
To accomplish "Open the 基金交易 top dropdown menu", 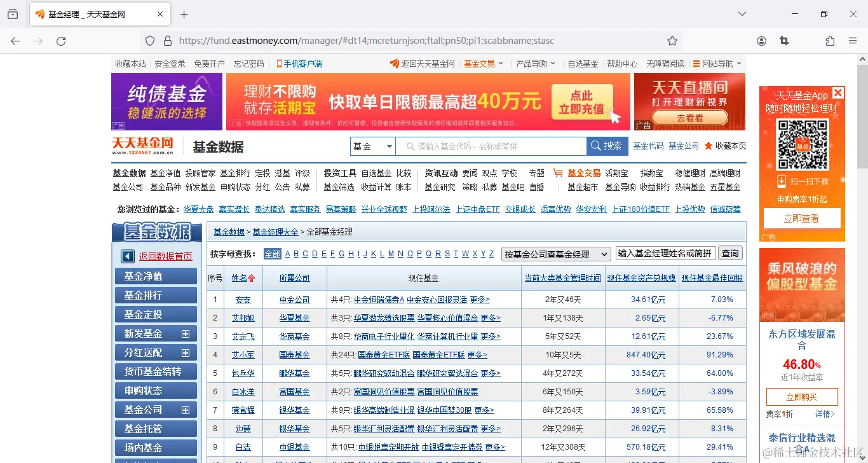I will [x=484, y=64].
